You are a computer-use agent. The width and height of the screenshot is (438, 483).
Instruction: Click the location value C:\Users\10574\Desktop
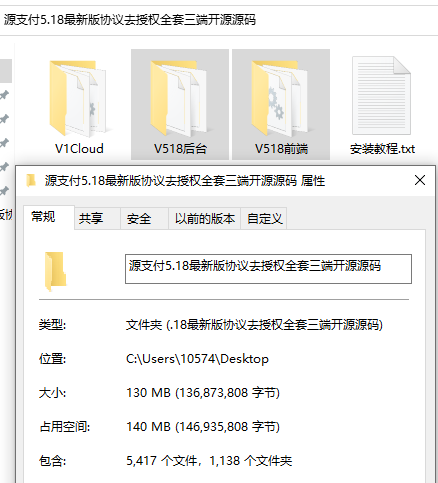click(197, 359)
